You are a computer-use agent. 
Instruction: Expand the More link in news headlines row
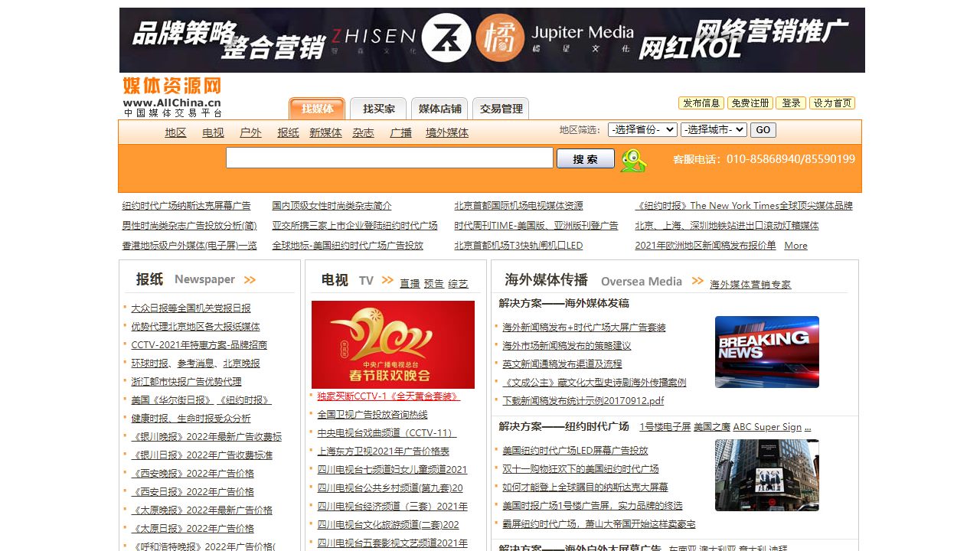tap(795, 246)
